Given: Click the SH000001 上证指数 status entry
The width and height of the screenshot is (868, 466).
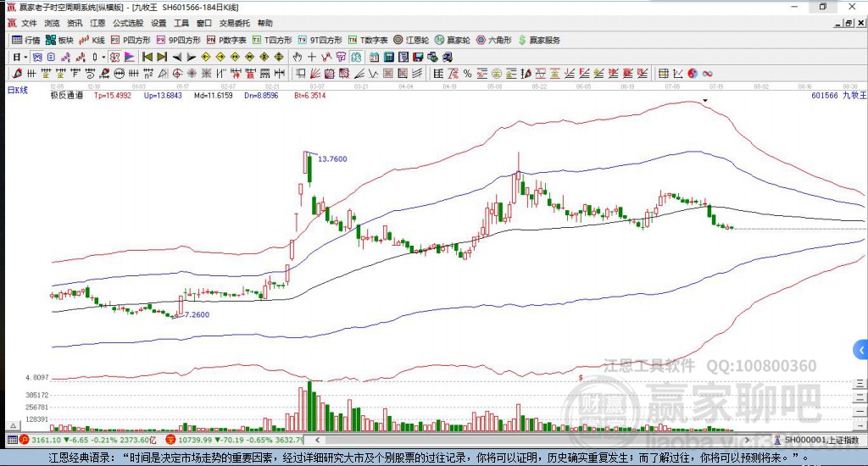Looking at the screenshot, I should pyautogui.click(x=817, y=440).
